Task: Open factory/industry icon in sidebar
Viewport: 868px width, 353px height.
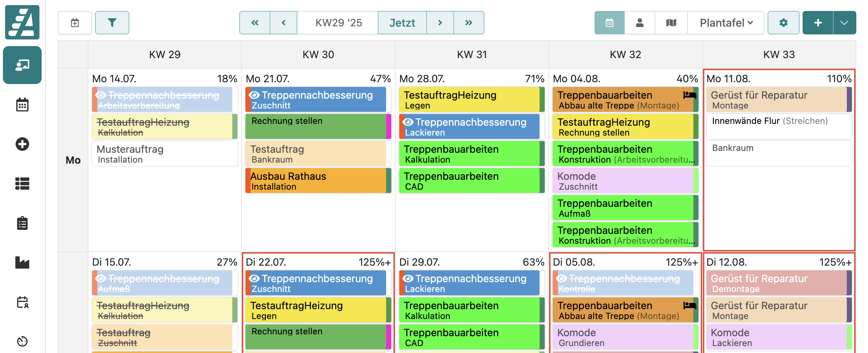Action: tap(22, 262)
